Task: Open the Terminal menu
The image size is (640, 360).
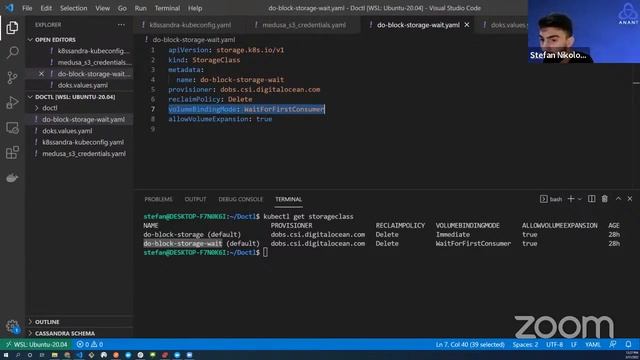Action: (167, 8)
